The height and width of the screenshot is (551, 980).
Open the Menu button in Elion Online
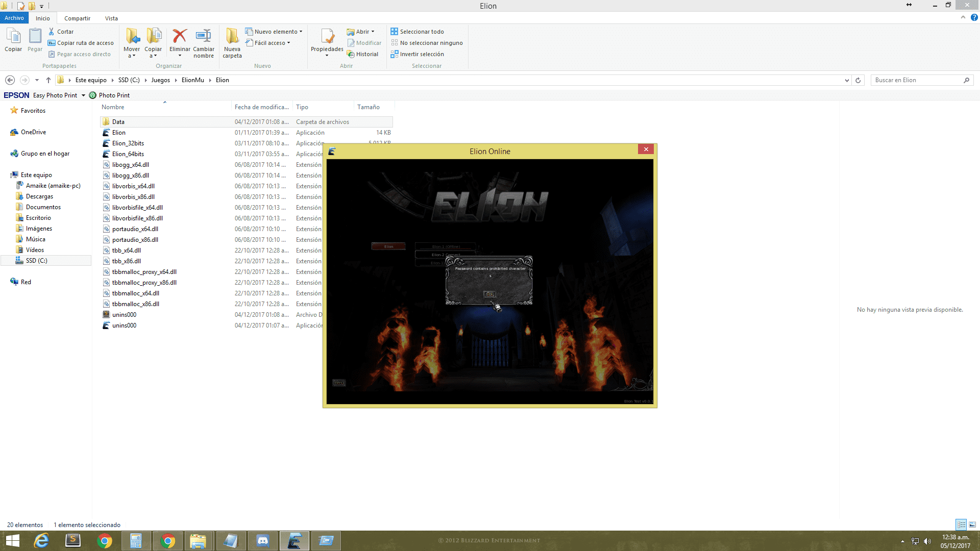(x=339, y=383)
